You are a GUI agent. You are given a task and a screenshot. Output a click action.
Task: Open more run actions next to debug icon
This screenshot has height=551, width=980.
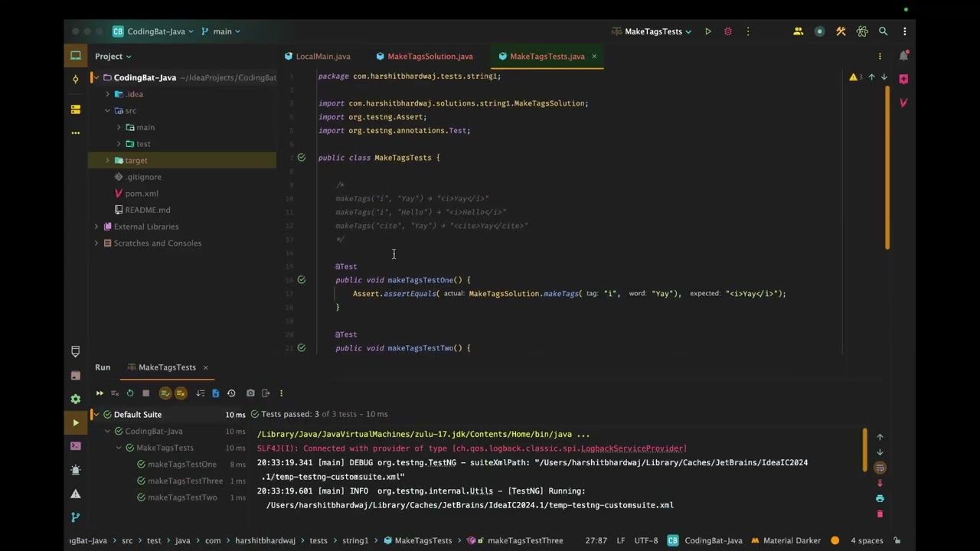click(748, 31)
